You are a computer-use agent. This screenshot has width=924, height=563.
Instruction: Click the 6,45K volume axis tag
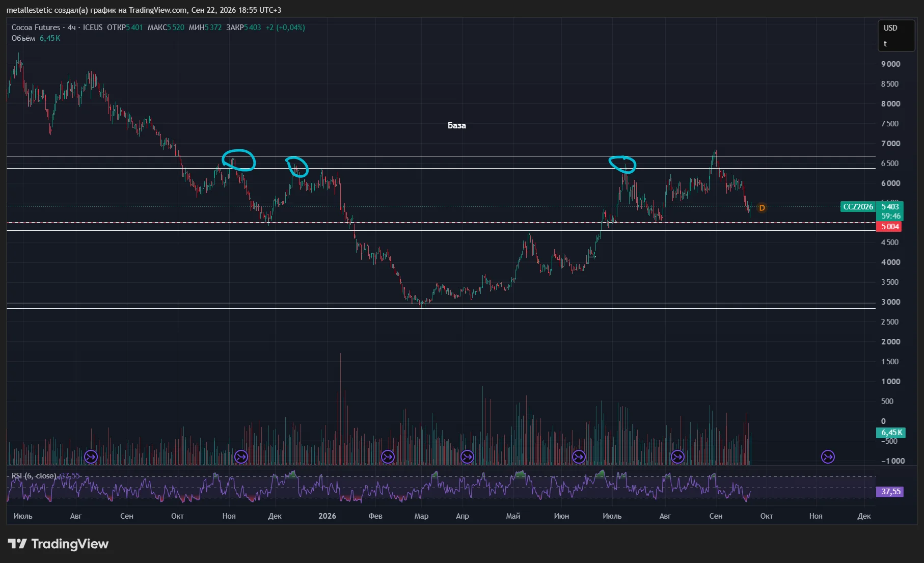click(x=891, y=433)
